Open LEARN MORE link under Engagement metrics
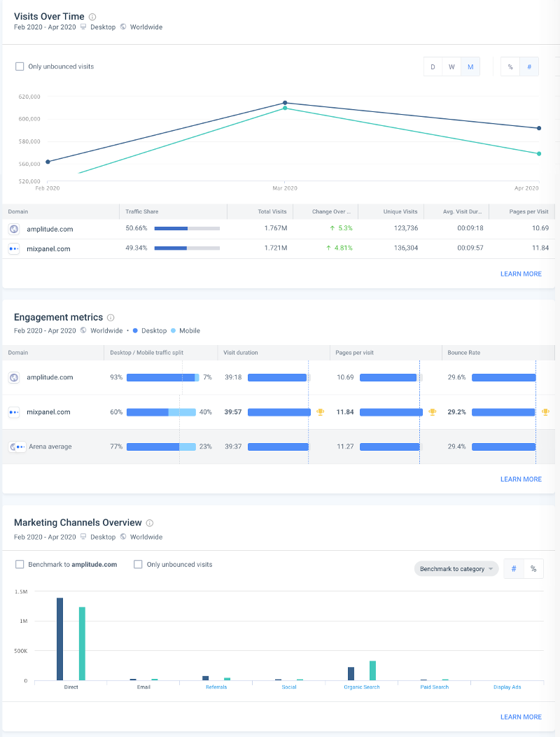 pyautogui.click(x=521, y=479)
